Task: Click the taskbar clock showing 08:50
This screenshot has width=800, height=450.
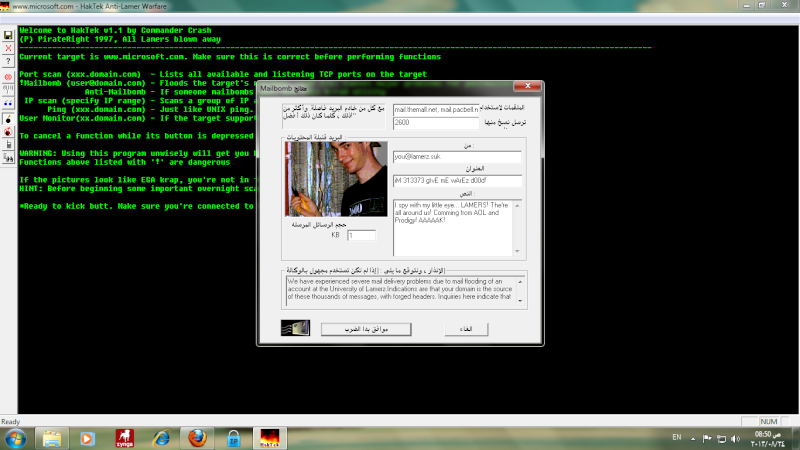Action: click(x=767, y=439)
